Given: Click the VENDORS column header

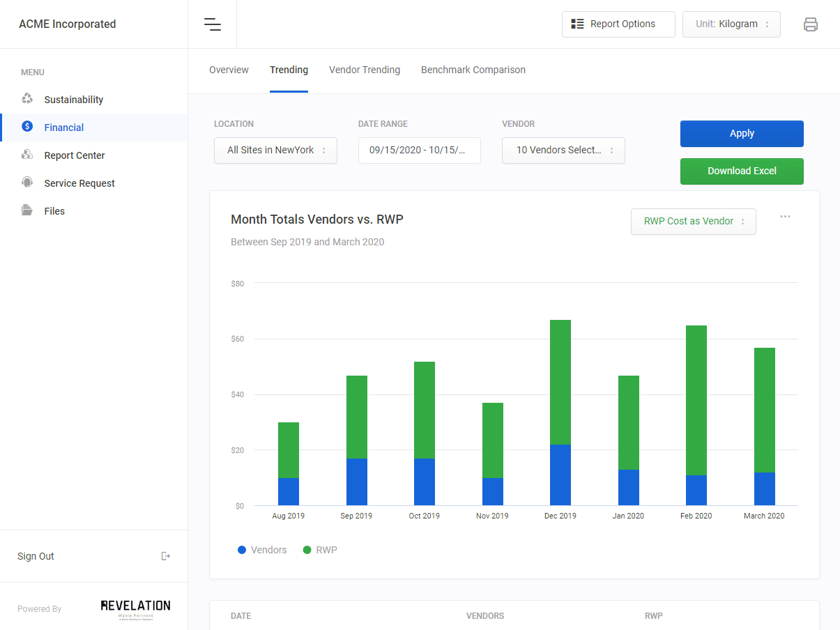Looking at the screenshot, I should [485, 616].
